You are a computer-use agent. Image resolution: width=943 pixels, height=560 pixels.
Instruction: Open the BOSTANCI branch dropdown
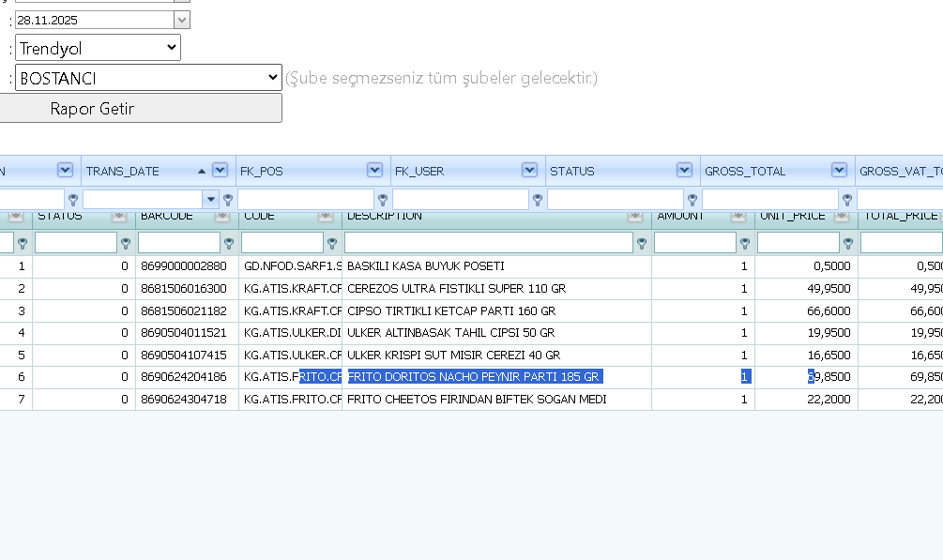click(148, 78)
